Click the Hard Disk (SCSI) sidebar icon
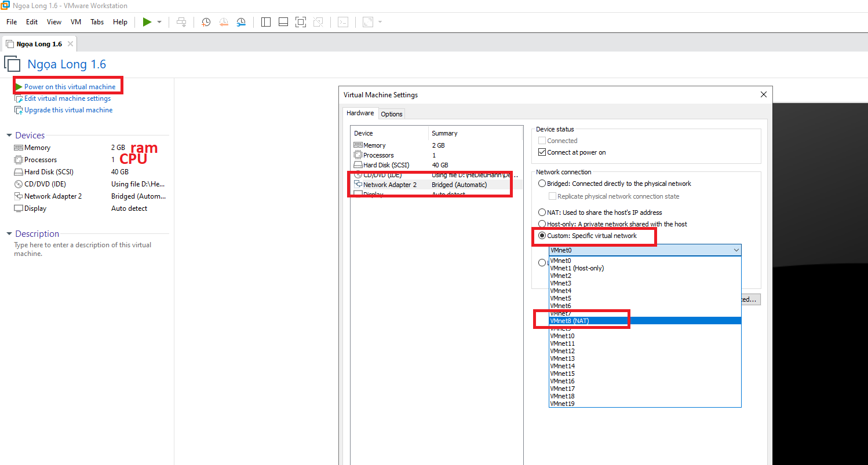Screen dimensions: 868x465 (19, 172)
